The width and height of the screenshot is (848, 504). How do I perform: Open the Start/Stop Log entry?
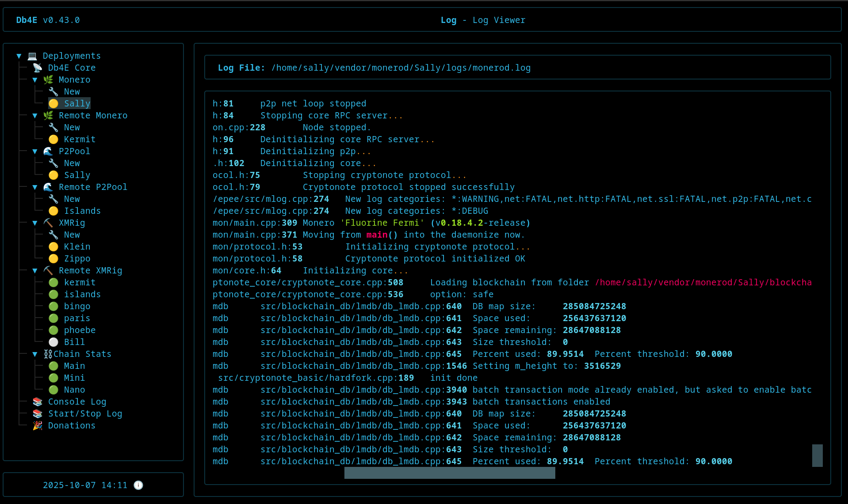[x=85, y=413]
